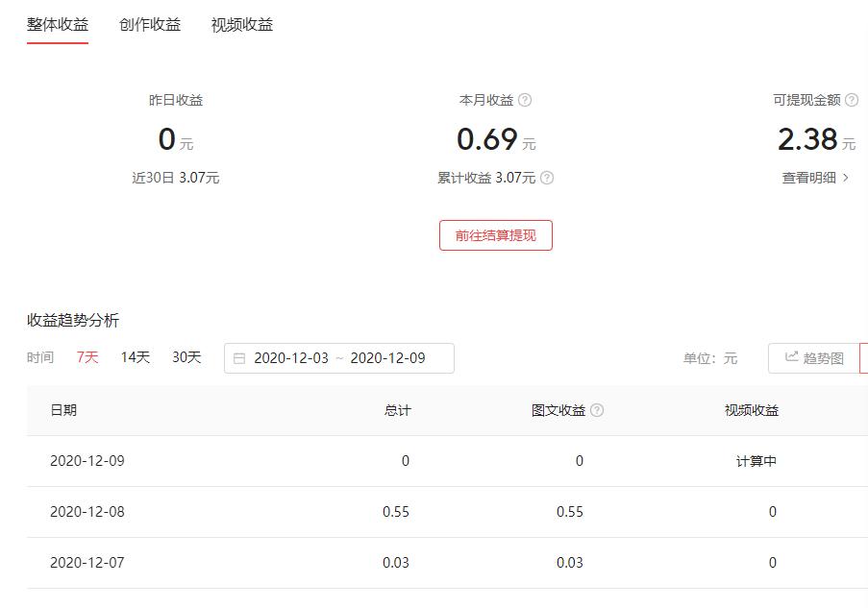
Task: Click the 前往结算提现 button
Action: 496,234
